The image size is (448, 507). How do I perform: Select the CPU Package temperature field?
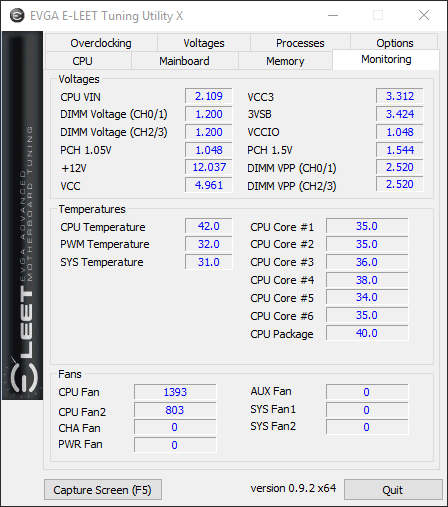point(367,333)
